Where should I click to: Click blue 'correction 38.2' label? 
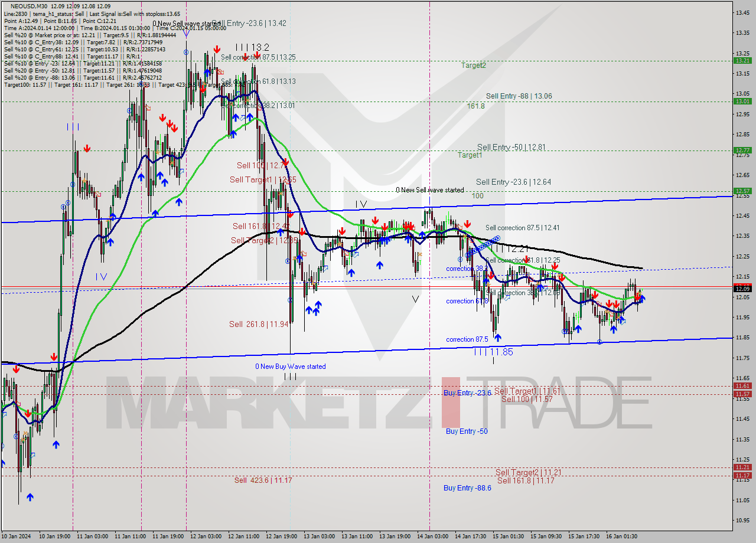[x=467, y=269]
